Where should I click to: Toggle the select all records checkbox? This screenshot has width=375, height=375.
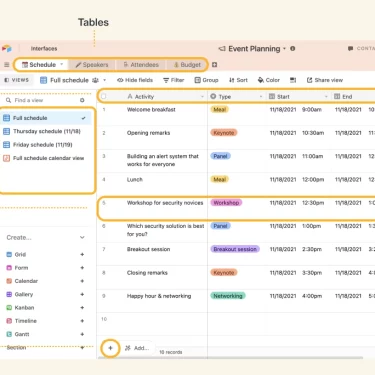pos(104,96)
